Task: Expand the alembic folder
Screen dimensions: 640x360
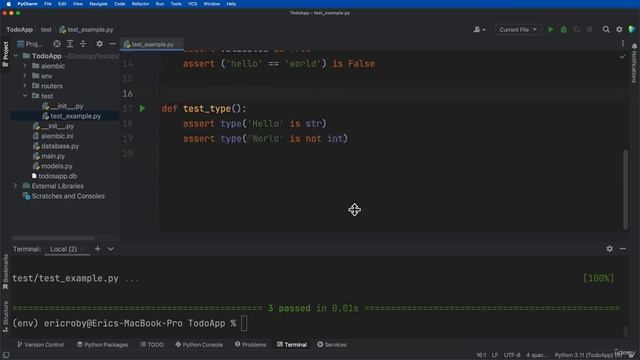Action: pyautogui.click(x=25, y=66)
